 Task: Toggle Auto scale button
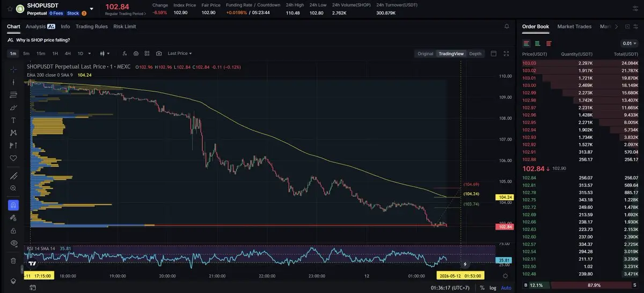tap(506, 288)
